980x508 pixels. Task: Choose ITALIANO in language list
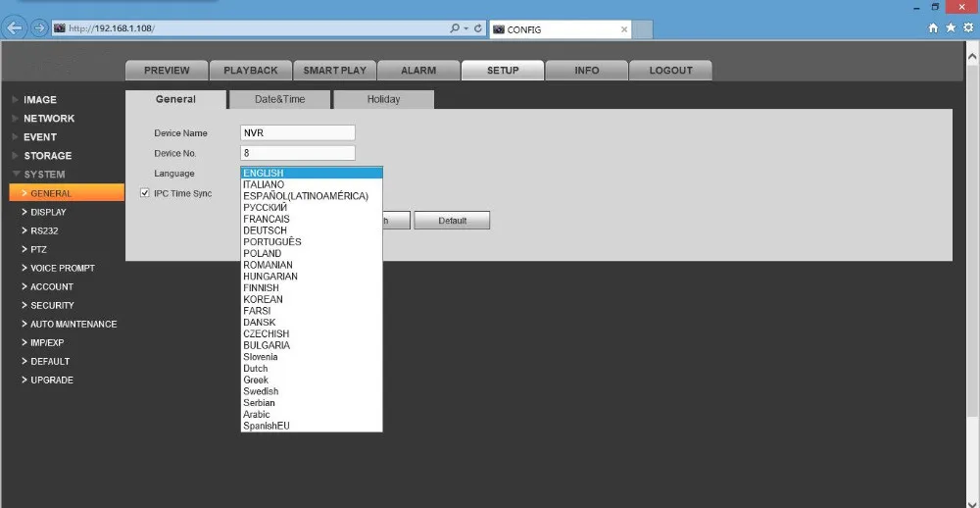click(x=312, y=184)
